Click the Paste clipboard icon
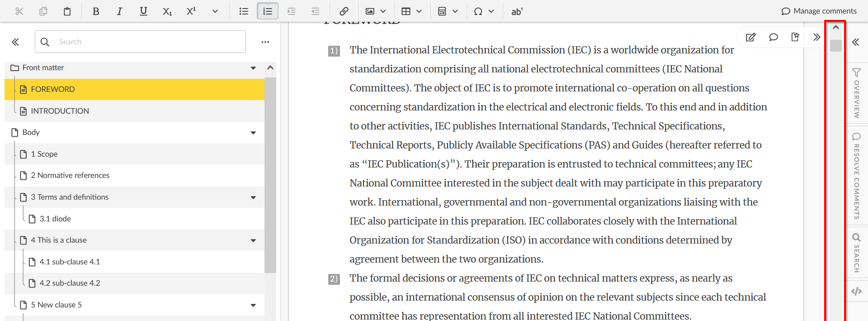Screen dimensions: 868x321 click(x=67, y=11)
